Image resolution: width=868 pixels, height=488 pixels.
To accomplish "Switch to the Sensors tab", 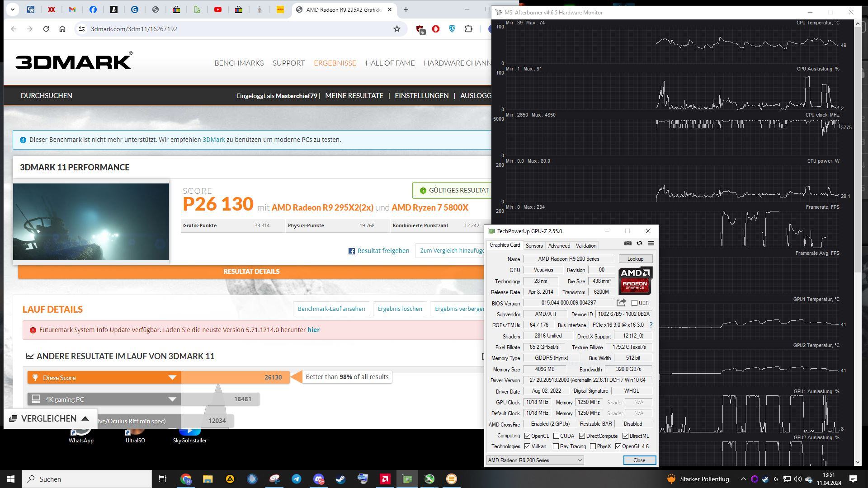I will point(534,246).
